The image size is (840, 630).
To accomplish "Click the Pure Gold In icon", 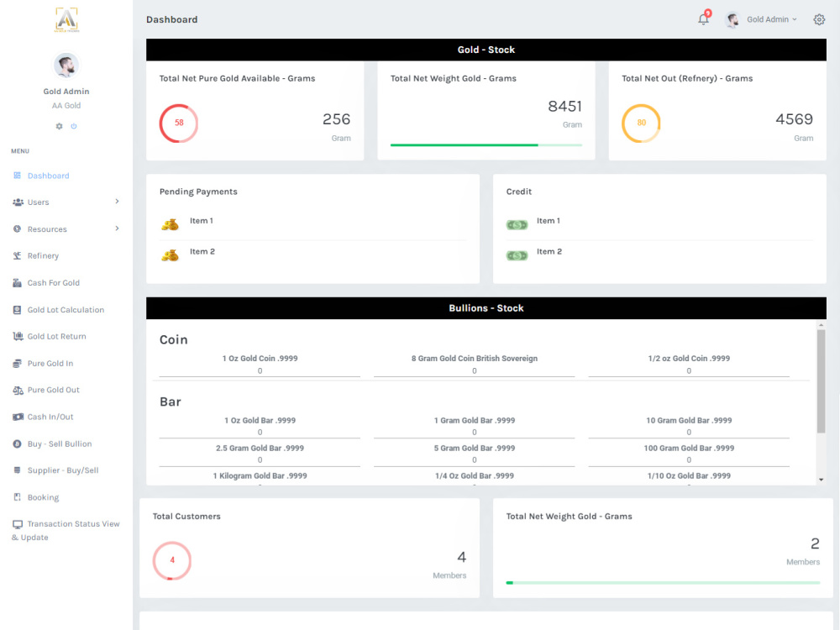I will 17,363.
